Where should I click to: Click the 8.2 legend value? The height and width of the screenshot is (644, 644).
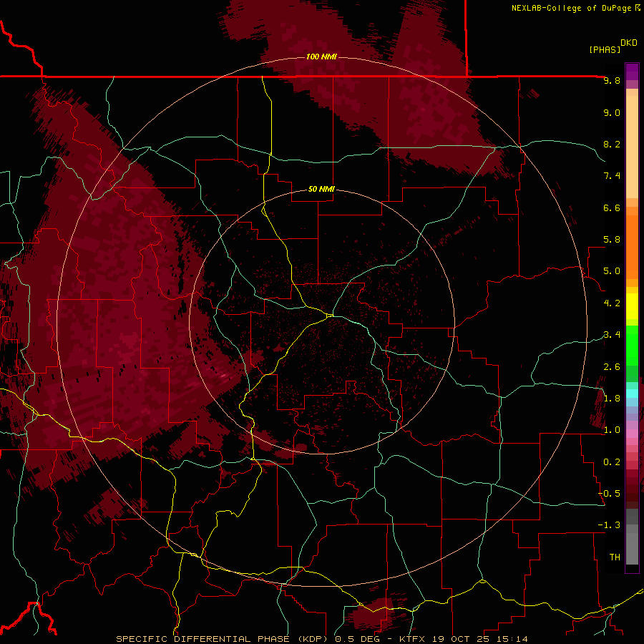pos(612,144)
